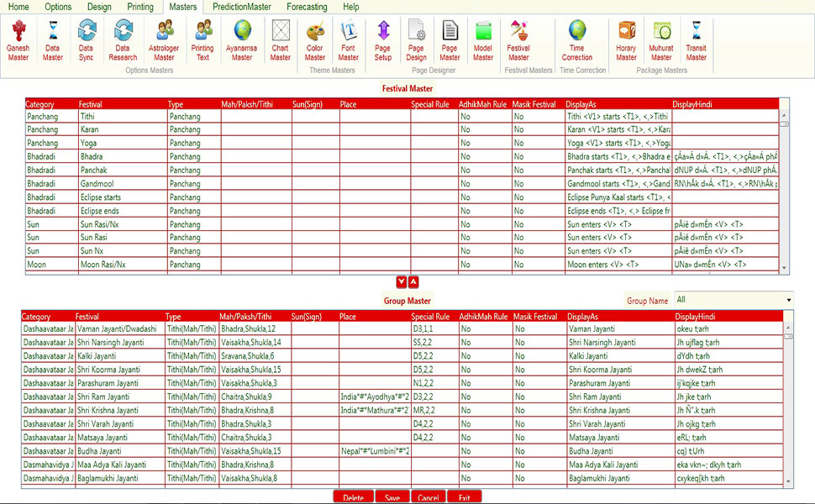The height and width of the screenshot is (504, 815).
Task: Select the Eclipse ends row
Action: 402,211
